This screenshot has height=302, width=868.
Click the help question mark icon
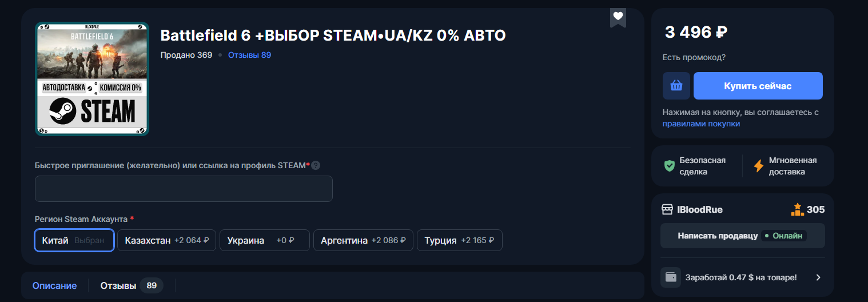[316, 165]
